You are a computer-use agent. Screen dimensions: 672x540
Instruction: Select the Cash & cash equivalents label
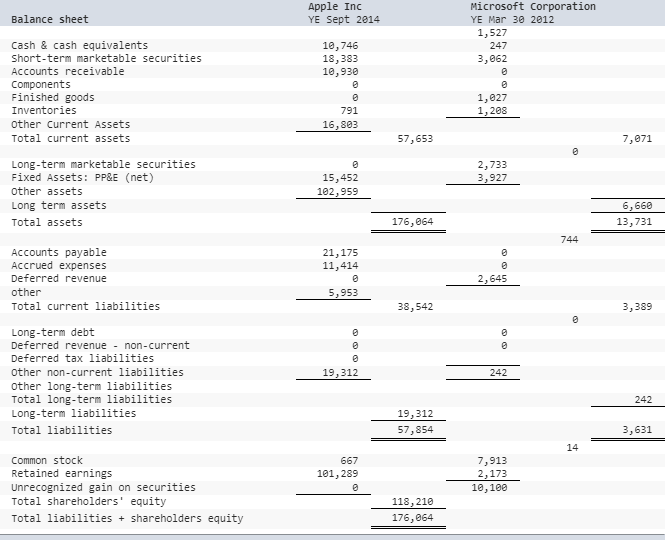click(x=79, y=45)
